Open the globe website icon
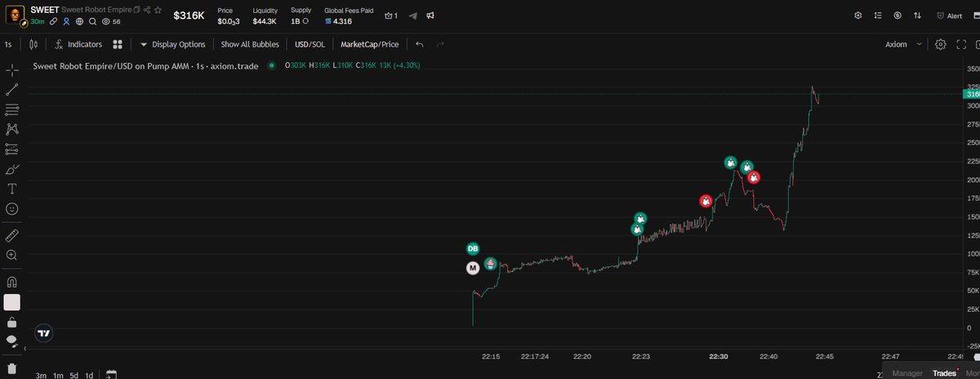 pyautogui.click(x=79, y=22)
